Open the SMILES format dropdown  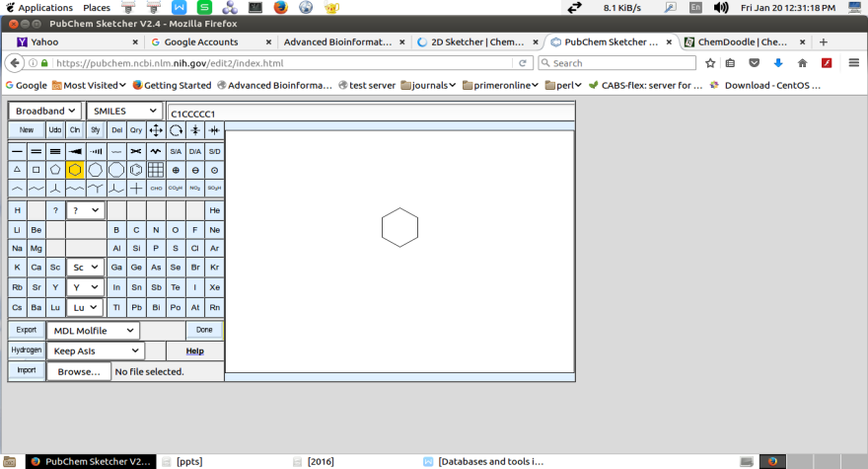124,111
